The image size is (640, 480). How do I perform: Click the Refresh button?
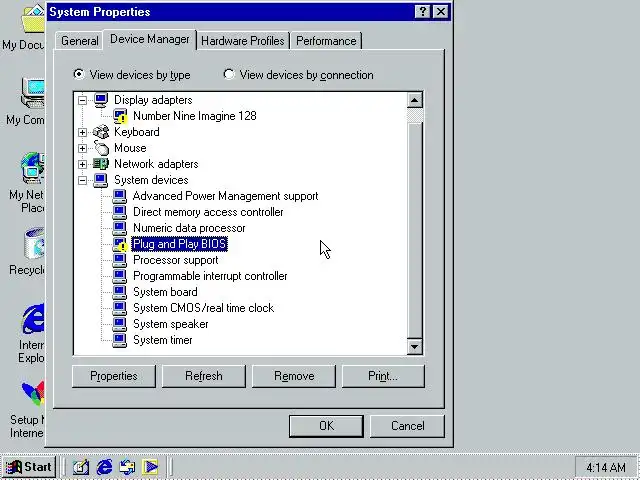click(x=204, y=376)
